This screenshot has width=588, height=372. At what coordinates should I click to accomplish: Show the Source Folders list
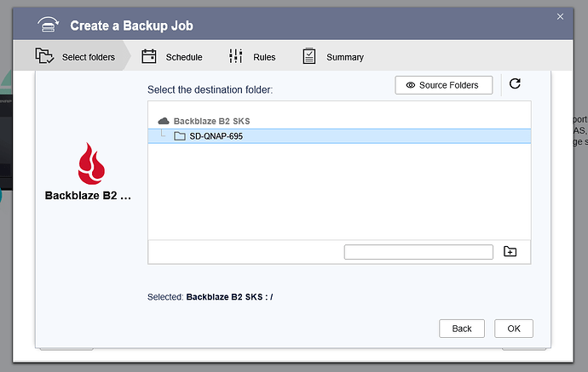click(x=443, y=85)
